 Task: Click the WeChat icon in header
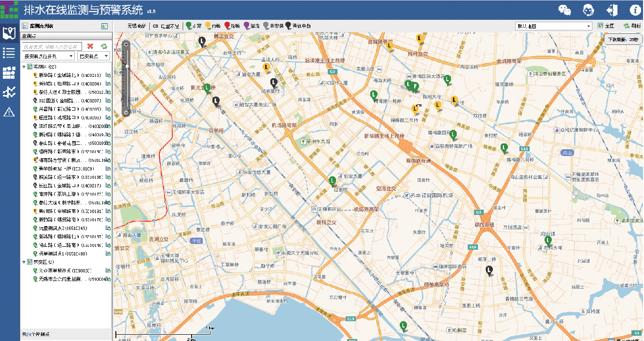[x=565, y=10]
